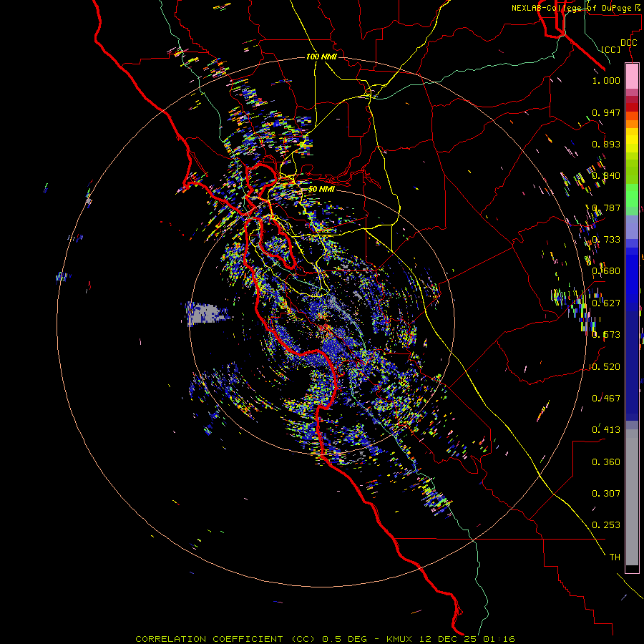The width and height of the screenshot is (644, 644).
Task: Select the 0.467 legend value
Action: pyautogui.click(x=606, y=398)
